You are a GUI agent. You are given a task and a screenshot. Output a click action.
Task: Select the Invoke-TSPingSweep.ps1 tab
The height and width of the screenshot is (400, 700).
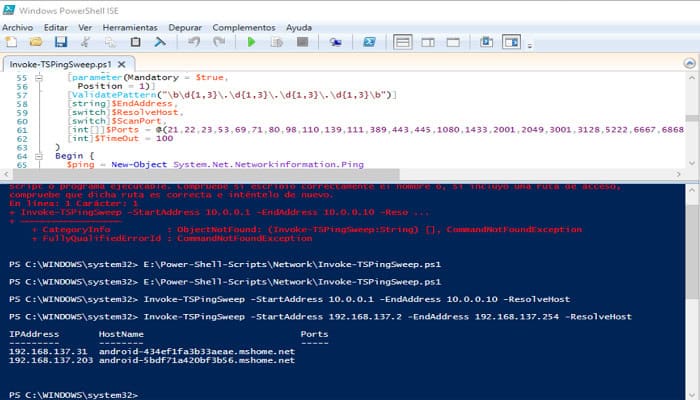pyautogui.click(x=60, y=64)
